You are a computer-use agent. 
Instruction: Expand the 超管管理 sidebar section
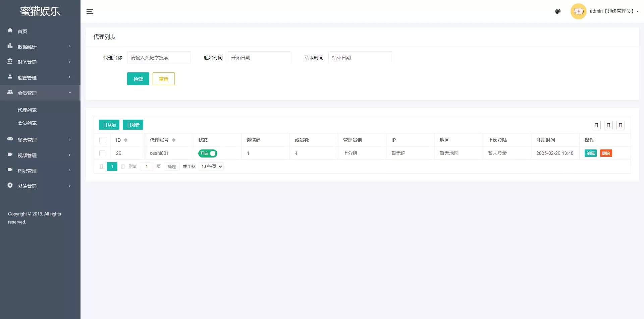[x=27, y=77]
